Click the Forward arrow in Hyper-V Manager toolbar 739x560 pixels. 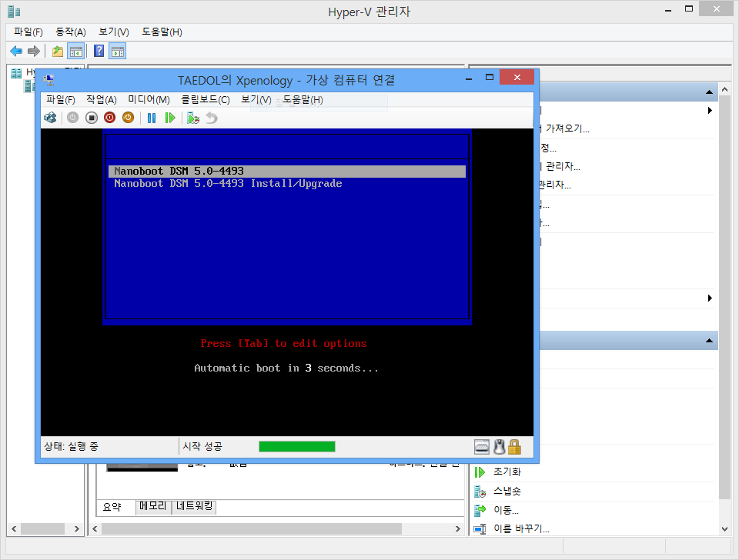click(34, 51)
